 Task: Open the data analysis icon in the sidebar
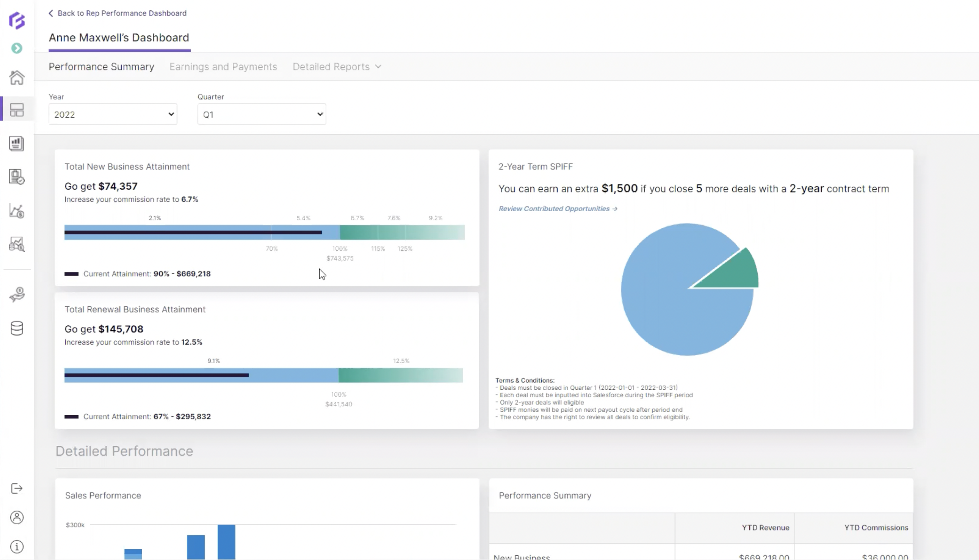point(17,244)
